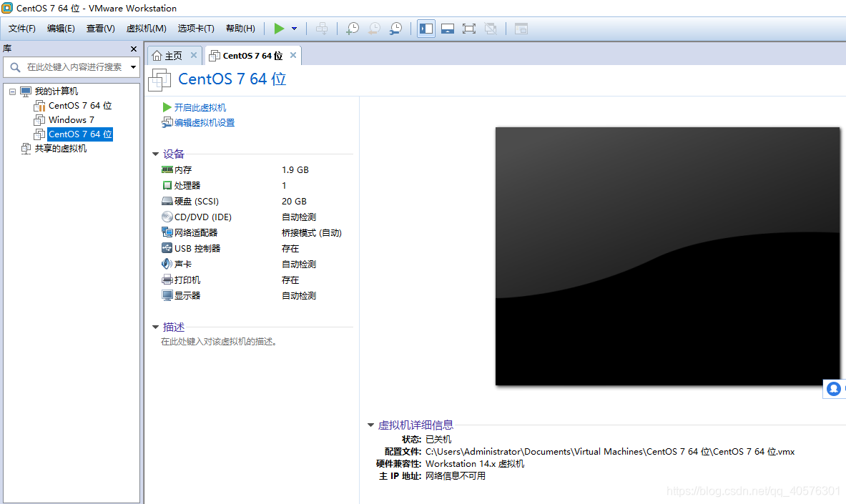The image size is (846, 504).
Task: Click the 已关机 status text
Action: click(438, 439)
